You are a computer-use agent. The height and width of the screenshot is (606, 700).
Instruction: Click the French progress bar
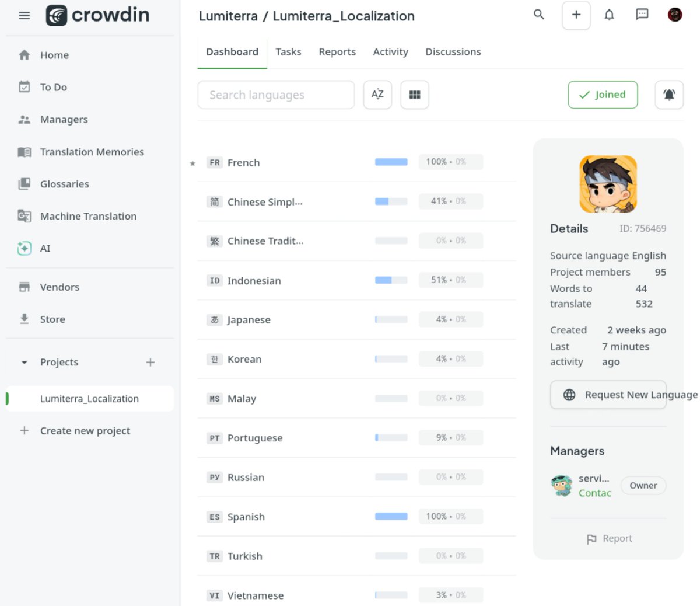(391, 162)
